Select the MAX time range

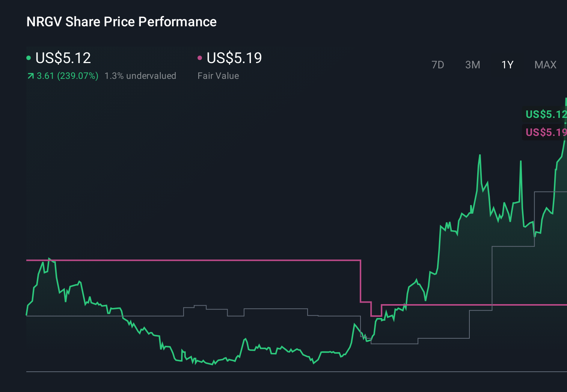545,65
